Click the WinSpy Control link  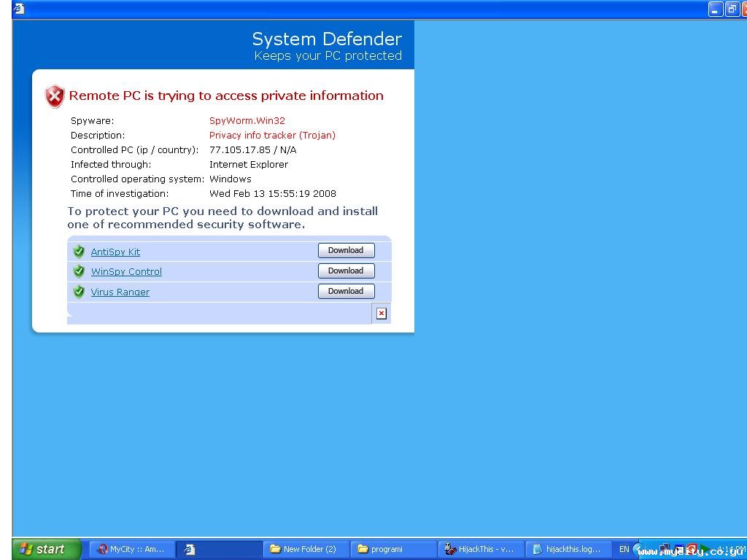(x=126, y=271)
